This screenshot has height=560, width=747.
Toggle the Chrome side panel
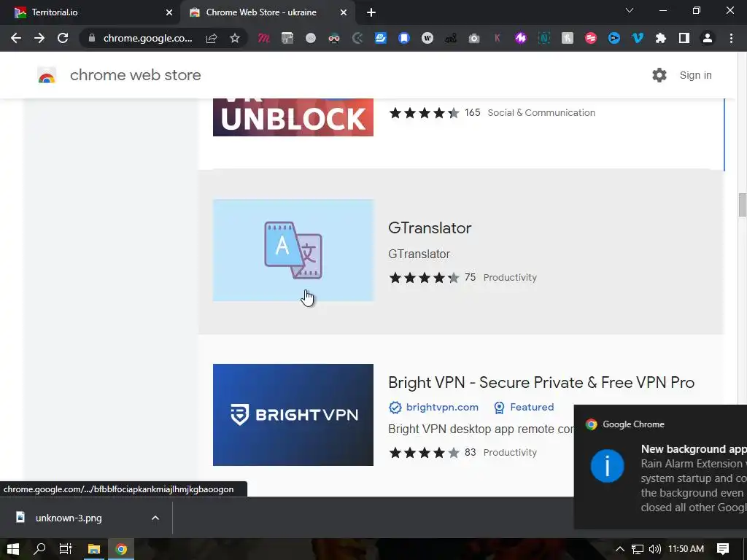click(684, 38)
